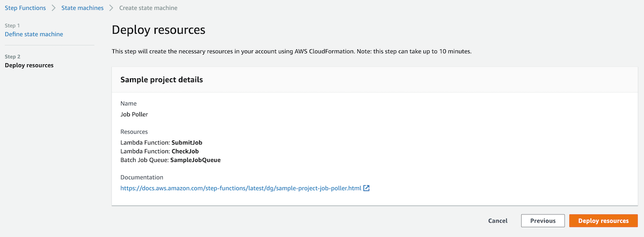
Task: Click the second breadcrumb chevron separator
Action: tap(111, 8)
